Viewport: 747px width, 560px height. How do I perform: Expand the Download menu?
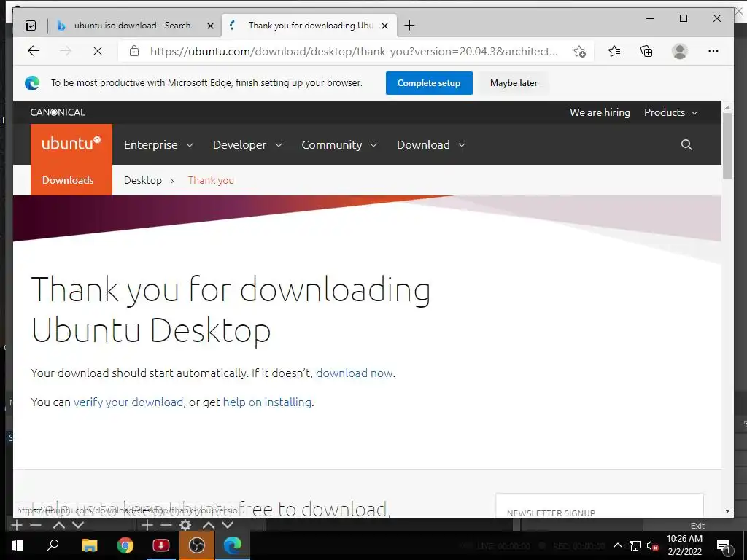pos(430,145)
